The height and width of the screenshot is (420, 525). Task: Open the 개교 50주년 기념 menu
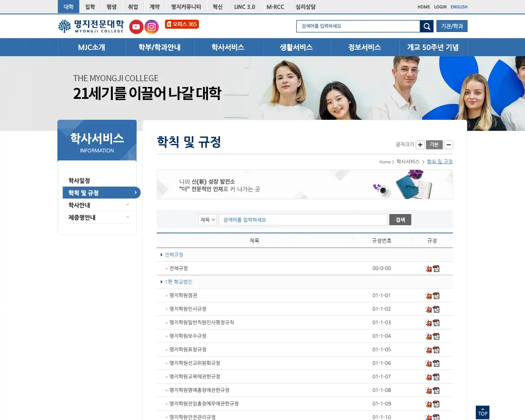tap(433, 47)
